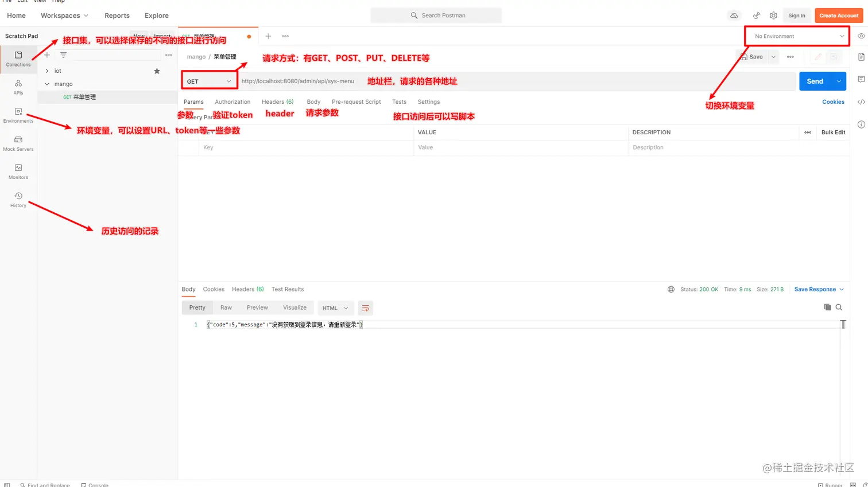The height and width of the screenshot is (487, 868).
Task: Click the Save button
Action: pyautogui.click(x=752, y=57)
